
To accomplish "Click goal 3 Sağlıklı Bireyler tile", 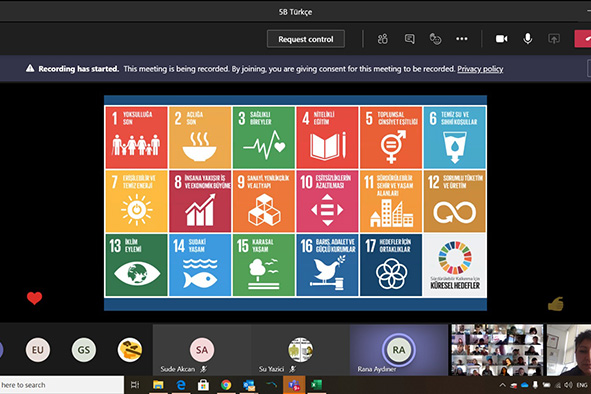I will tap(264, 138).
